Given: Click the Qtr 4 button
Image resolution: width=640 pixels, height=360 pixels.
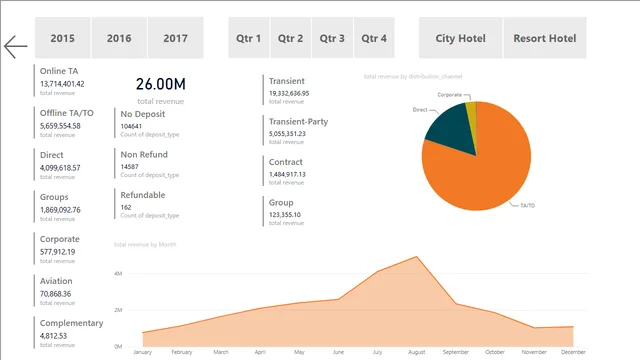Looking at the screenshot, I should pos(374,38).
